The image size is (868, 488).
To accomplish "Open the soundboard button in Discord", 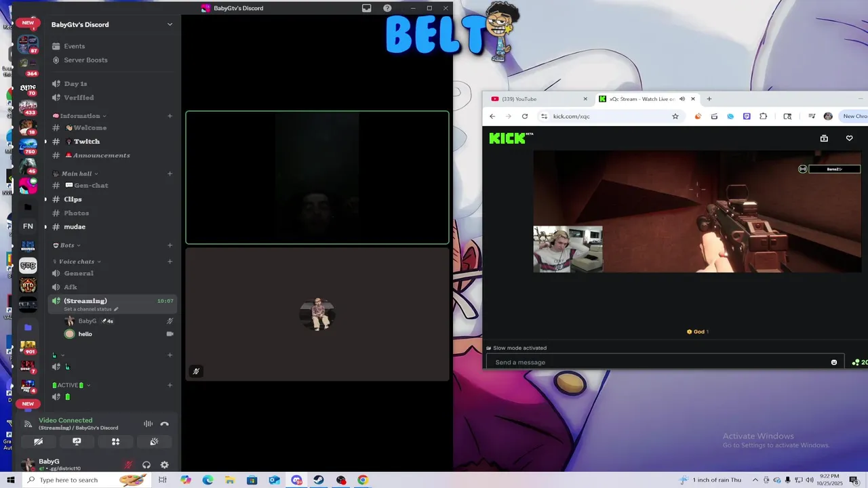I will [154, 442].
